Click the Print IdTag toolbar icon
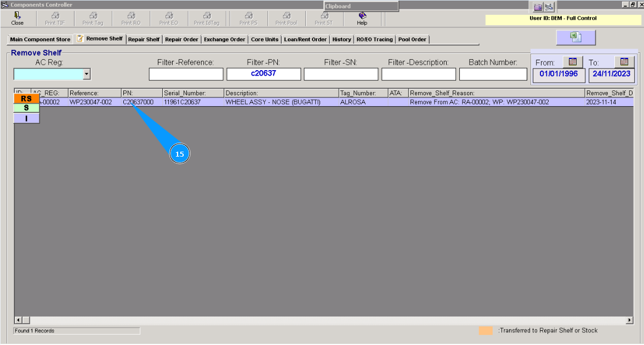The image size is (644, 345). pos(207,19)
